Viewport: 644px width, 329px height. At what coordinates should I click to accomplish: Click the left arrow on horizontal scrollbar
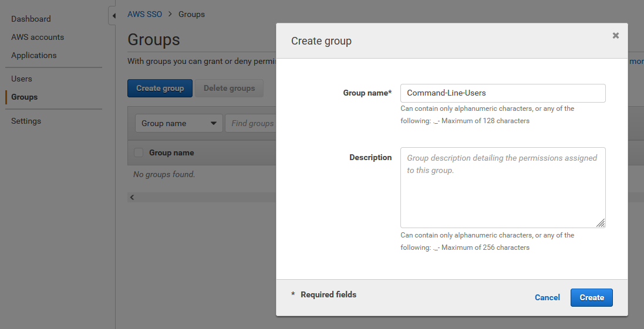click(132, 197)
